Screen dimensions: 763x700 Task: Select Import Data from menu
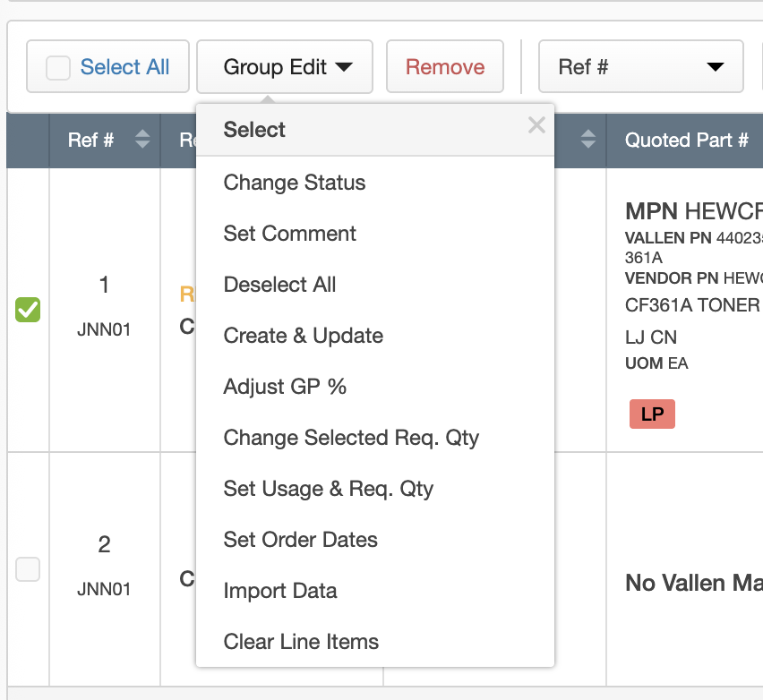280,591
